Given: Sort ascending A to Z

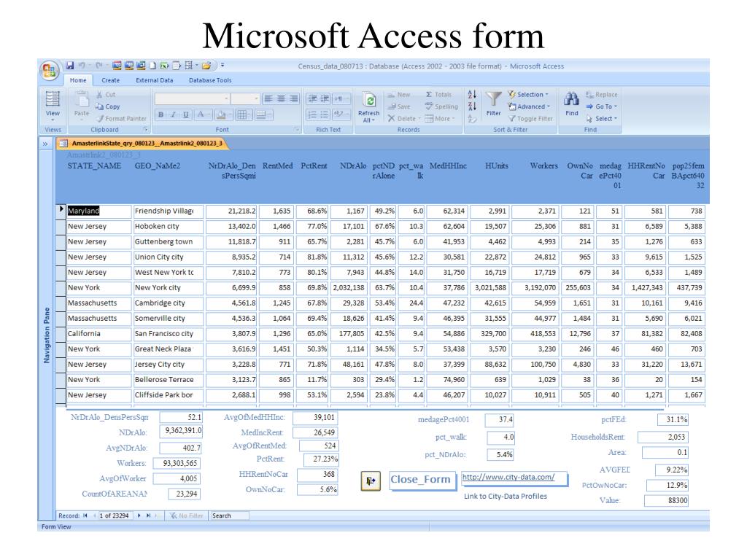Looking at the screenshot, I should 472,95.
